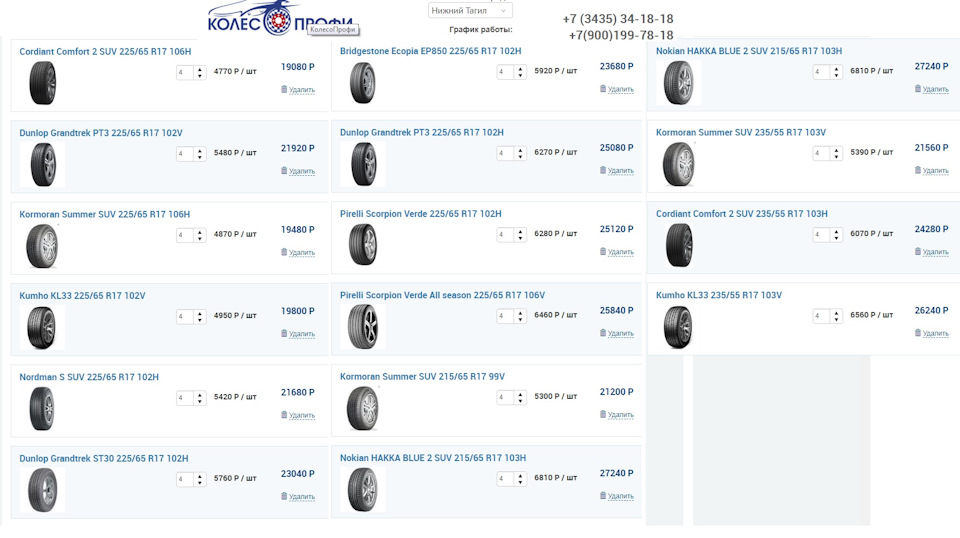This screenshot has width=960, height=538.
Task: Click quantity stepper for Dunlop Grandtrek PT3 102H
Action: click(x=520, y=153)
